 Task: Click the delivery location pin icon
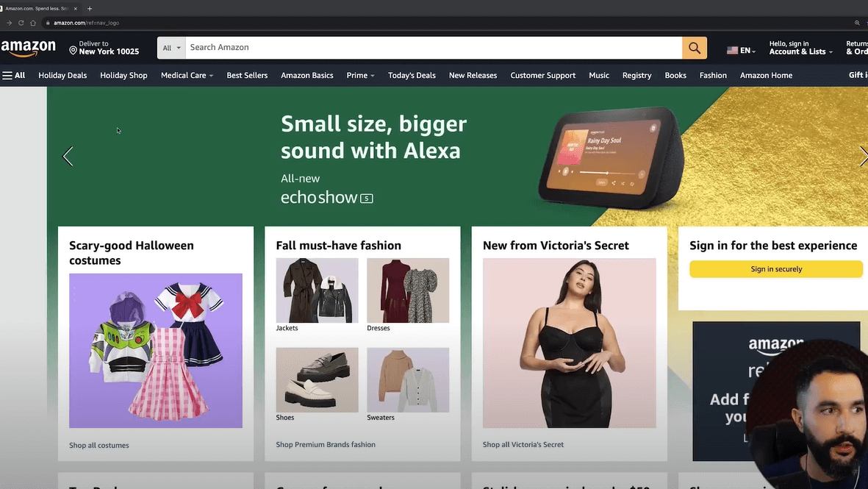(x=73, y=51)
